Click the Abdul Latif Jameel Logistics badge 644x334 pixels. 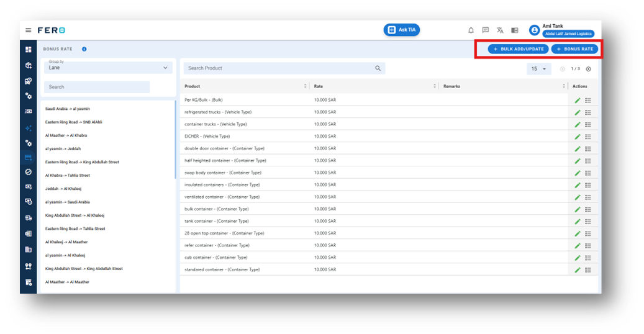coord(568,34)
